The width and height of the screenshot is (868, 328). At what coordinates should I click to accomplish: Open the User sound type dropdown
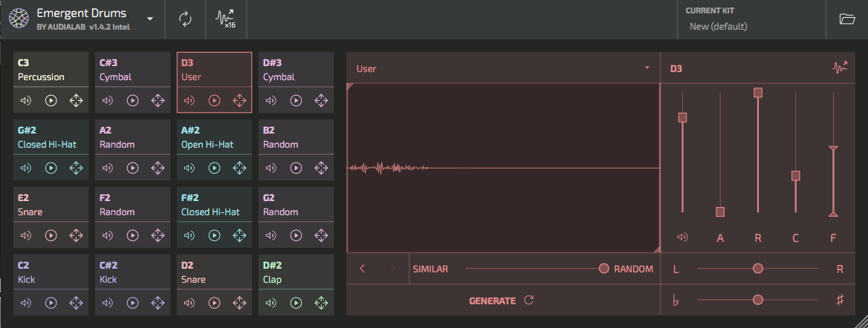pos(503,68)
